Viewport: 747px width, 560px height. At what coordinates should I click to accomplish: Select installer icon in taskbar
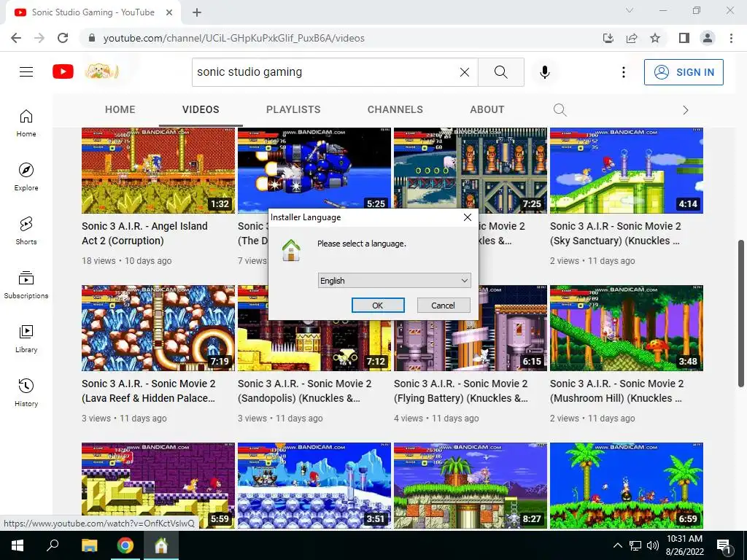[x=161, y=545]
